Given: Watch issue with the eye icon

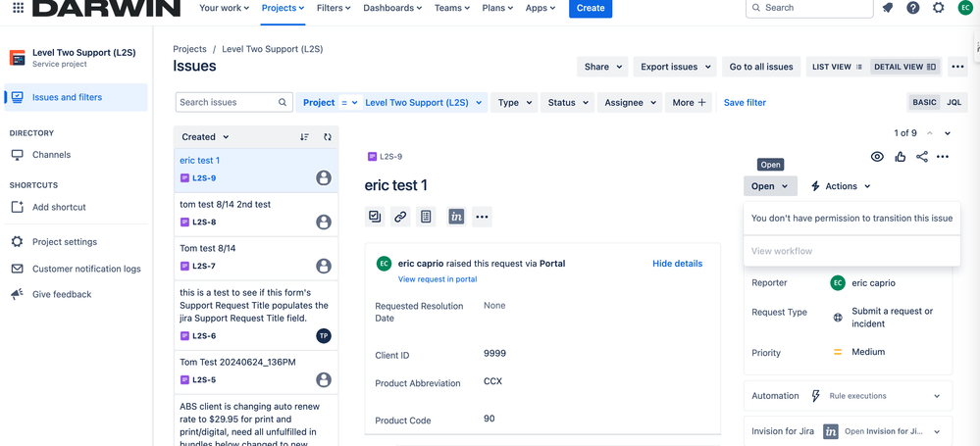Looking at the screenshot, I should (878, 157).
